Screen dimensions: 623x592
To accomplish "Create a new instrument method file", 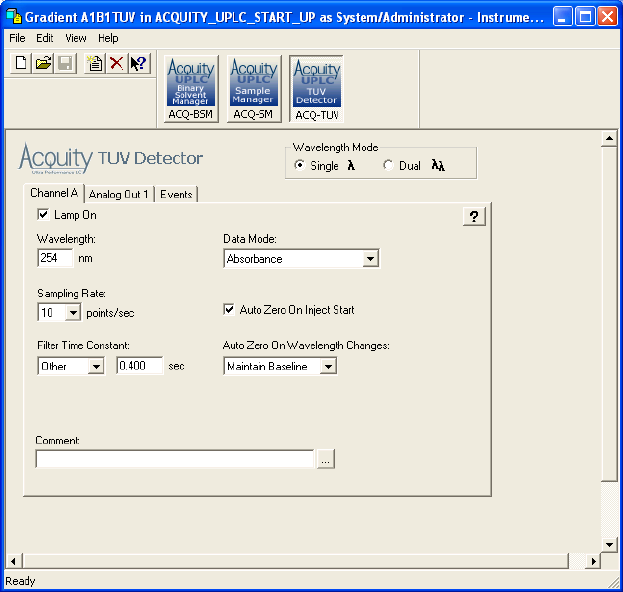I will tap(21, 63).
